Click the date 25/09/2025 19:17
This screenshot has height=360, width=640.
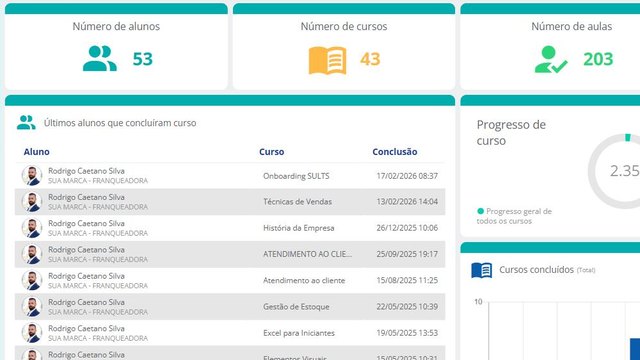[407, 254]
